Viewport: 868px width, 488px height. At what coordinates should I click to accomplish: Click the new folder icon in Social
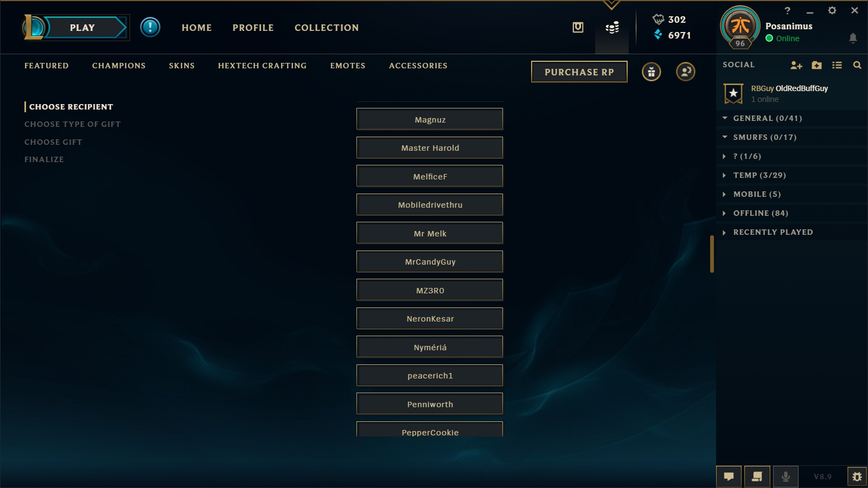pos(816,65)
